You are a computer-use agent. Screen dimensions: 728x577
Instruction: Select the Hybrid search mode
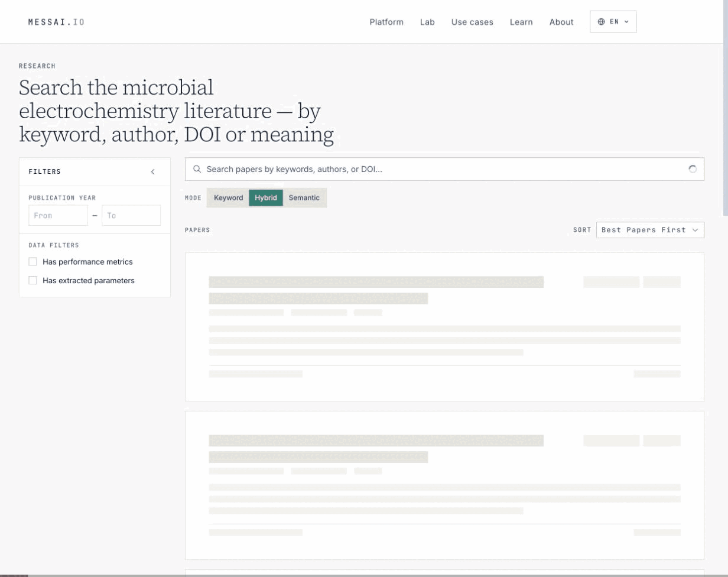[x=266, y=197]
